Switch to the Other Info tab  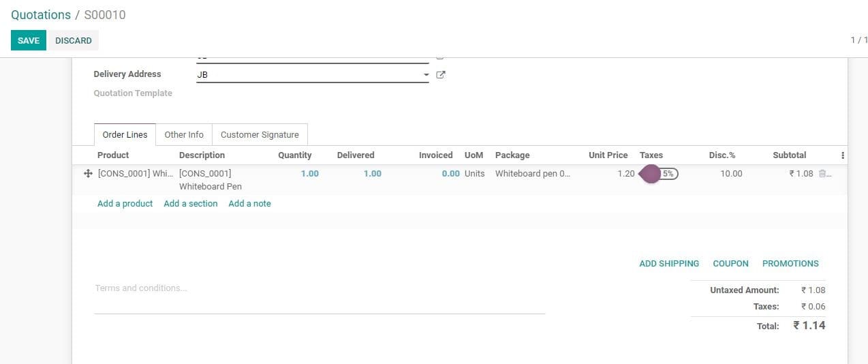tap(184, 135)
